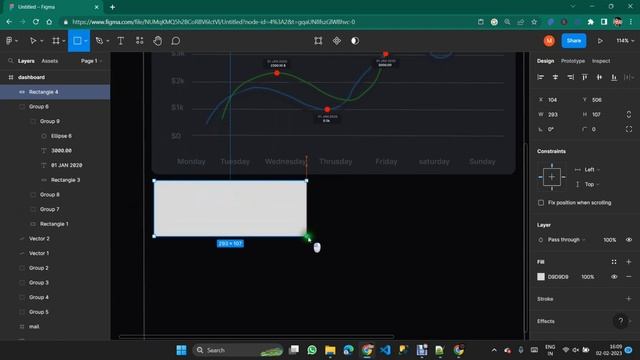Click the Share button
The image size is (640, 360).
(573, 41)
